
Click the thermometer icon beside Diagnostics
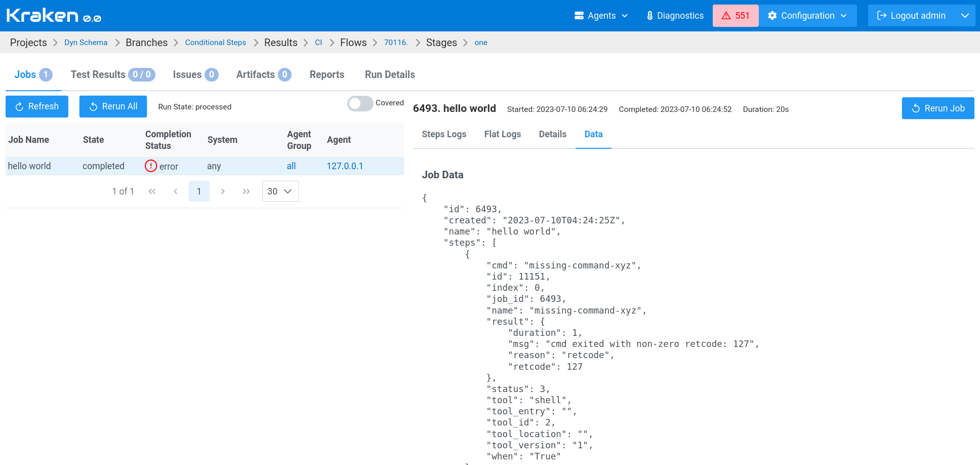point(649,16)
